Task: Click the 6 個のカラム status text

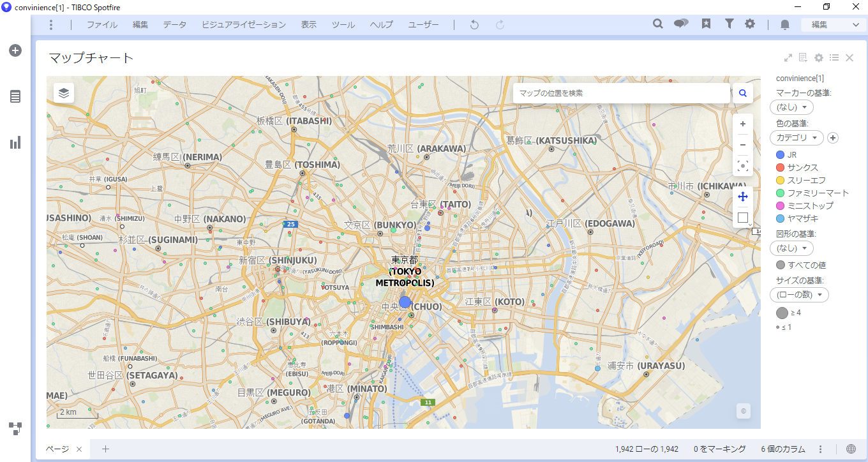Action: [782, 449]
